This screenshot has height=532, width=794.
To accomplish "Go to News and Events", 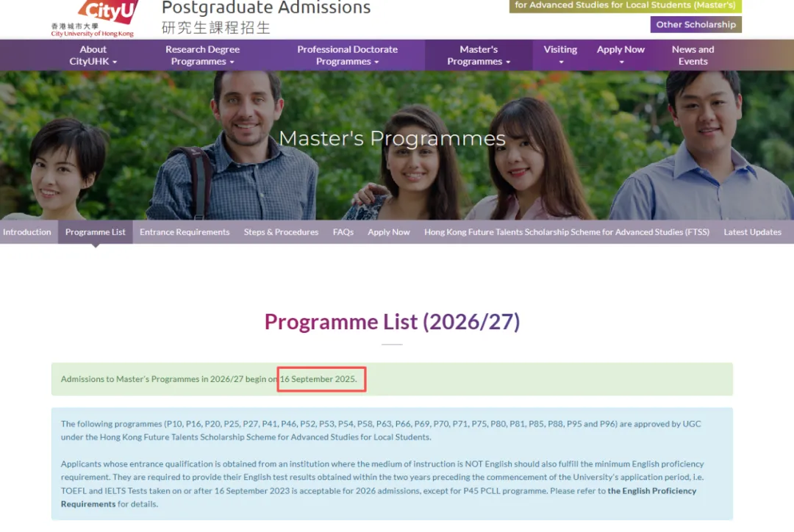I will (x=693, y=55).
